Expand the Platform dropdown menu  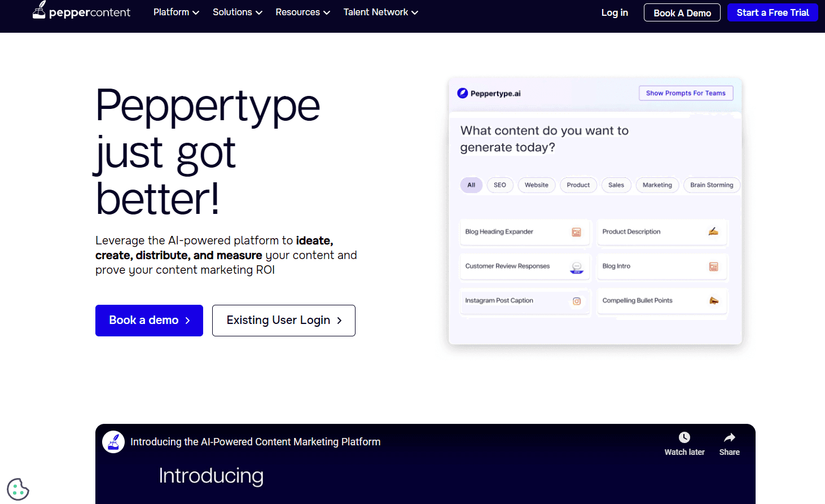click(x=176, y=12)
